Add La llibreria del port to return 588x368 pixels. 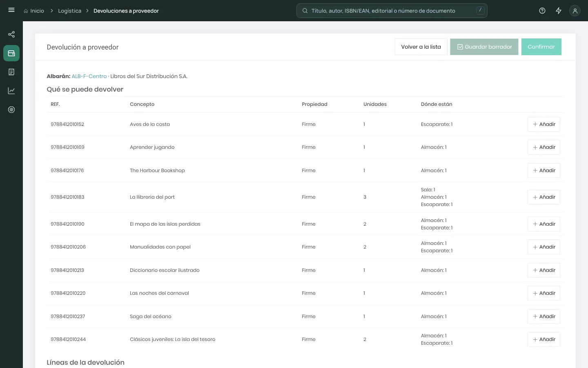point(544,197)
